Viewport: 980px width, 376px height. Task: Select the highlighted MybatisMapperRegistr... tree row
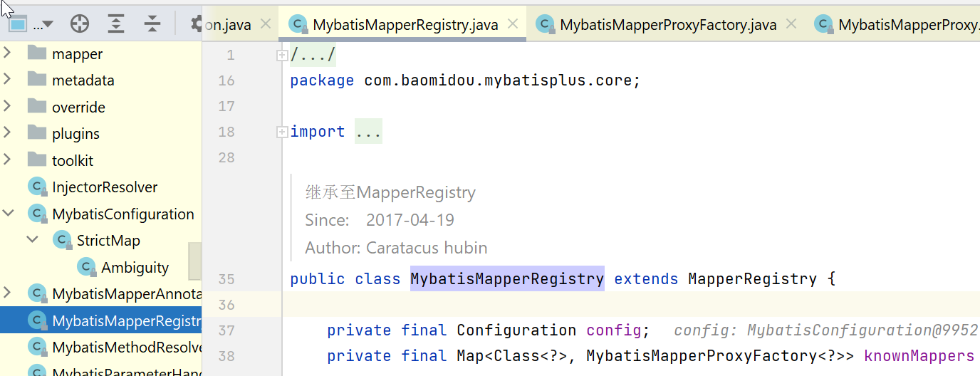pos(101,320)
